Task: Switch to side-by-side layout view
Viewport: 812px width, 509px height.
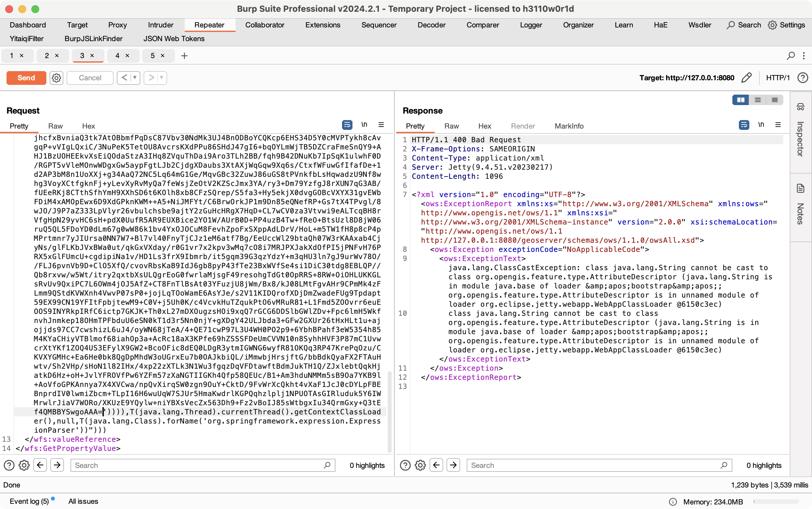Action: click(741, 100)
